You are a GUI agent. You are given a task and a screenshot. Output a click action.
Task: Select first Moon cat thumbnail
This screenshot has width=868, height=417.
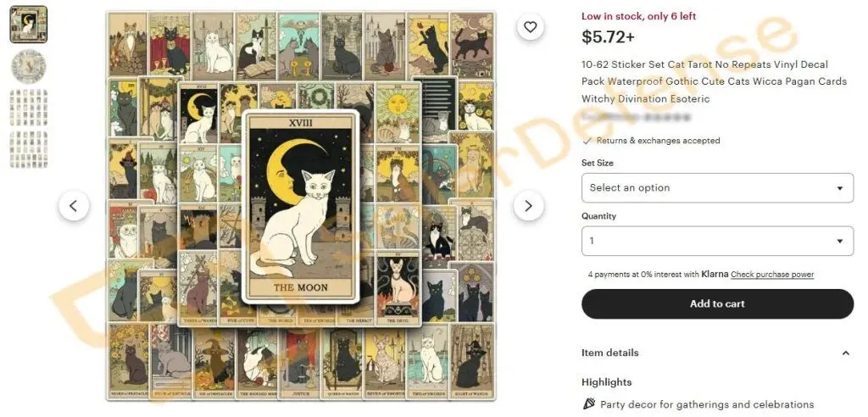point(29,25)
